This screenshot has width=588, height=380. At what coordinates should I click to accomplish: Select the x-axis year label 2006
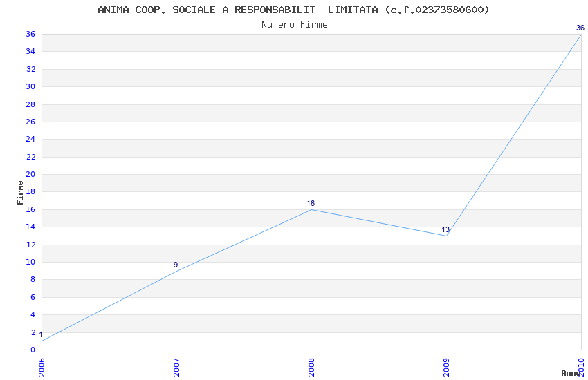click(x=42, y=368)
